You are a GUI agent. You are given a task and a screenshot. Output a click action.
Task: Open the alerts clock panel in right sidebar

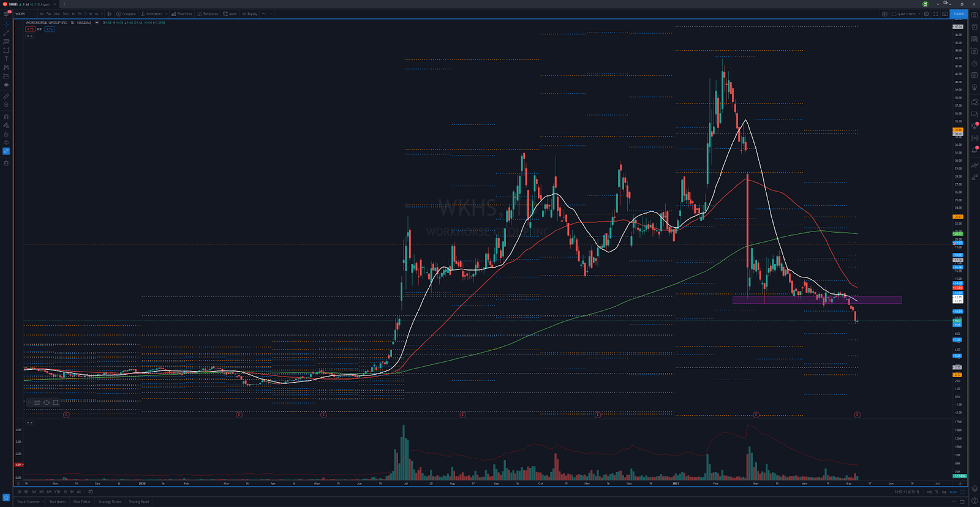click(x=974, y=27)
